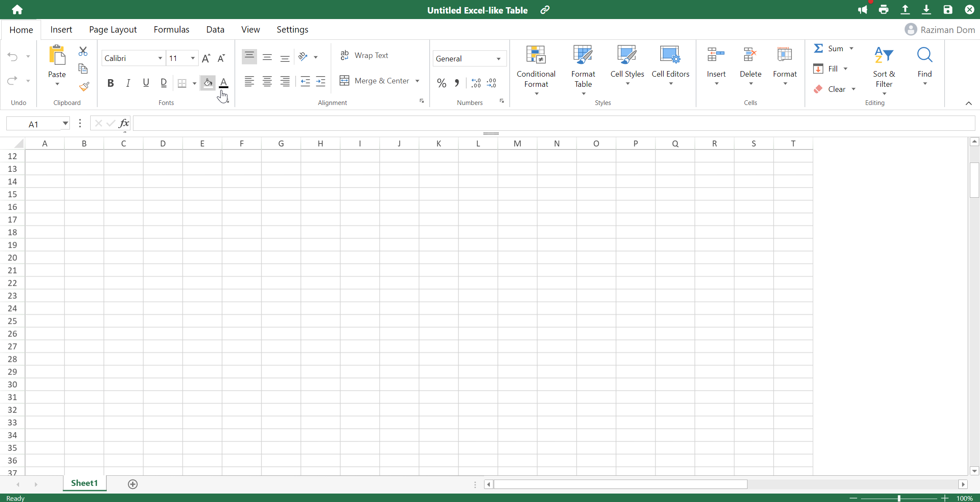The width and height of the screenshot is (980, 502).
Task: Click the formula bar input field
Action: tap(551, 124)
